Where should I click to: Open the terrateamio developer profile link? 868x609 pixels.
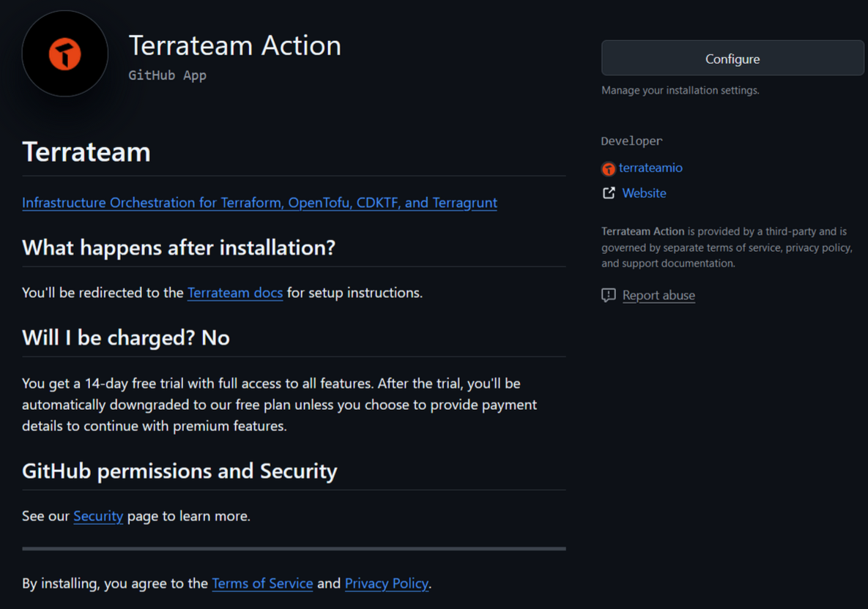pyautogui.click(x=650, y=168)
